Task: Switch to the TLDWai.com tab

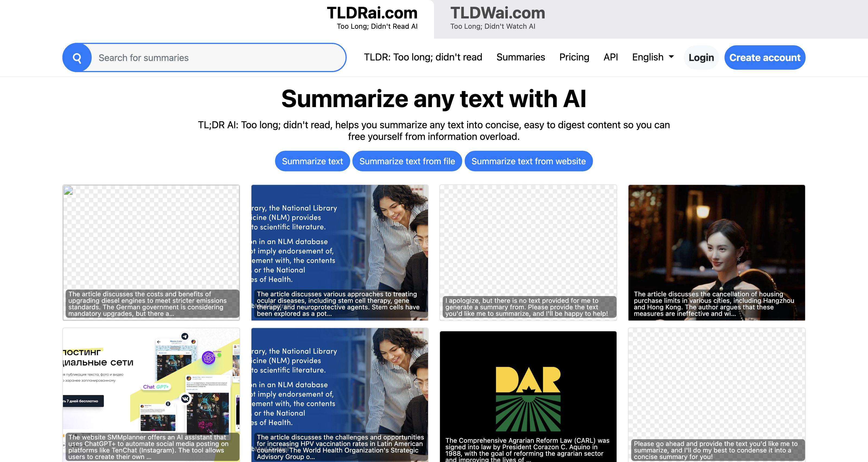Action: pos(498,18)
